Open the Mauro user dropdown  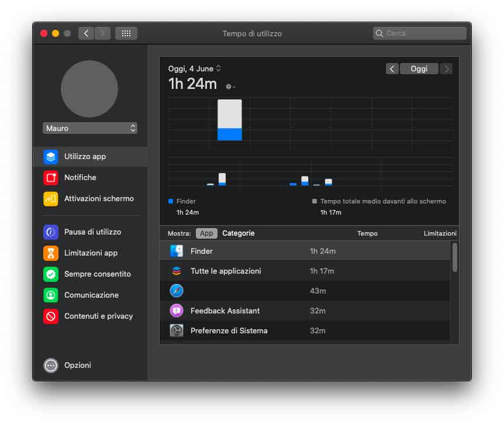pyautogui.click(x=90, y=128)
